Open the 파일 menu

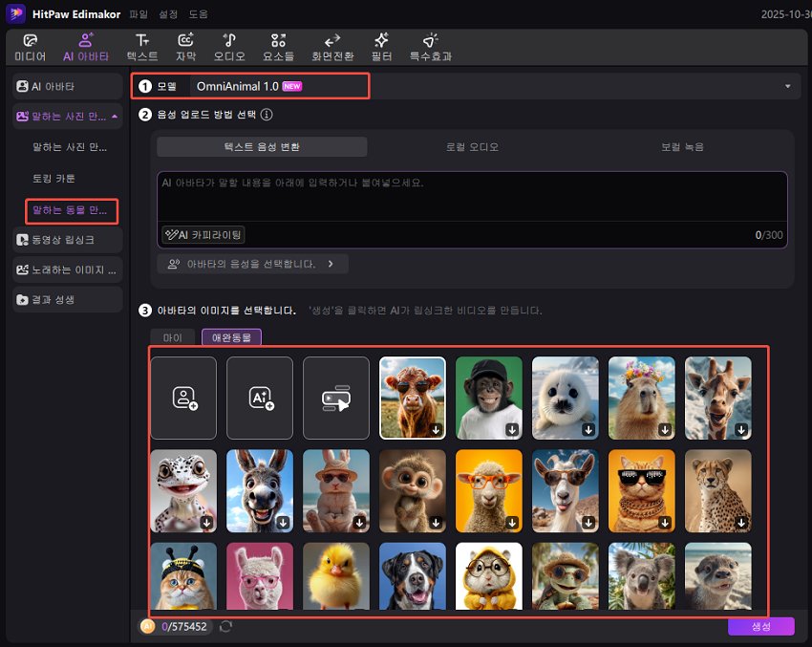(x=141, y=14)
